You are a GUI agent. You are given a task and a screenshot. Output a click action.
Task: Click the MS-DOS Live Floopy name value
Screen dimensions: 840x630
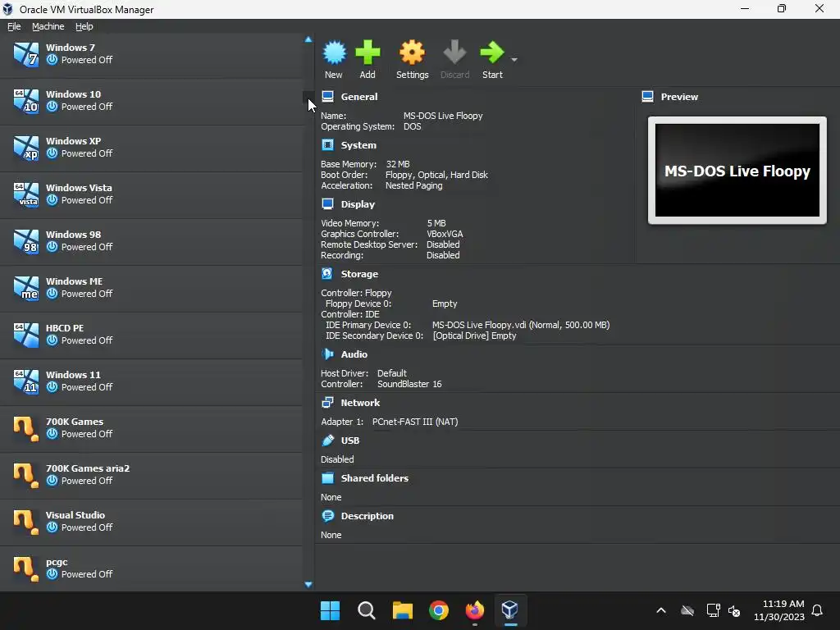click(442, 116)
